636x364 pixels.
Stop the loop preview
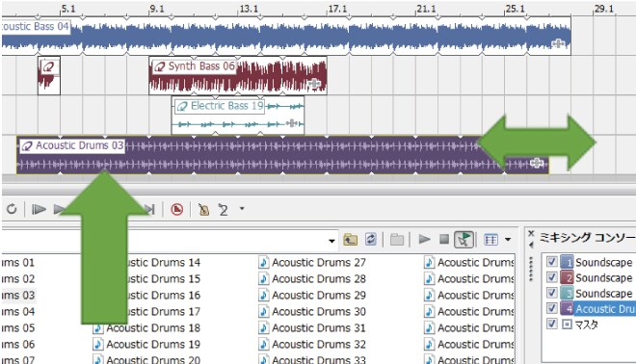click(x=444, y=239)
